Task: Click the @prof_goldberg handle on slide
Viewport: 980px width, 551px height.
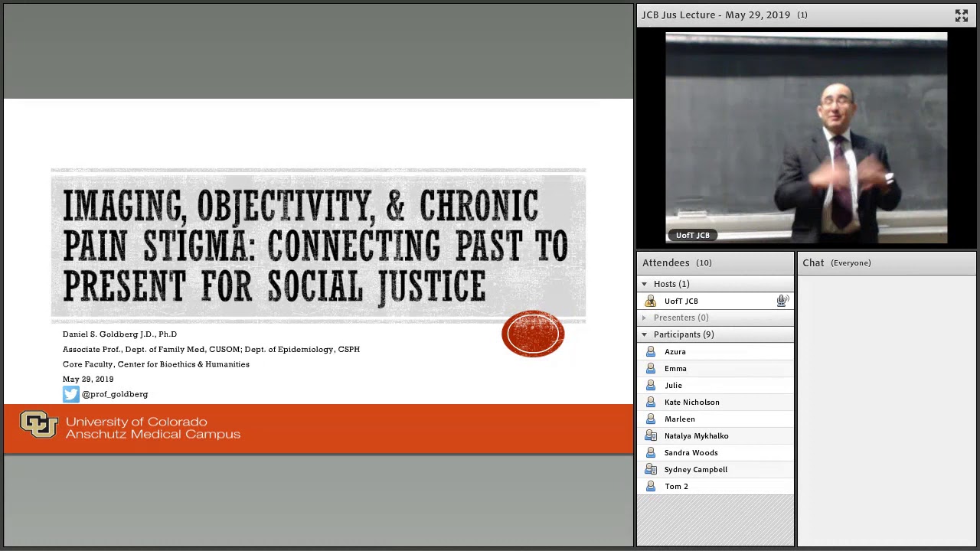Action: pos(115,394)
